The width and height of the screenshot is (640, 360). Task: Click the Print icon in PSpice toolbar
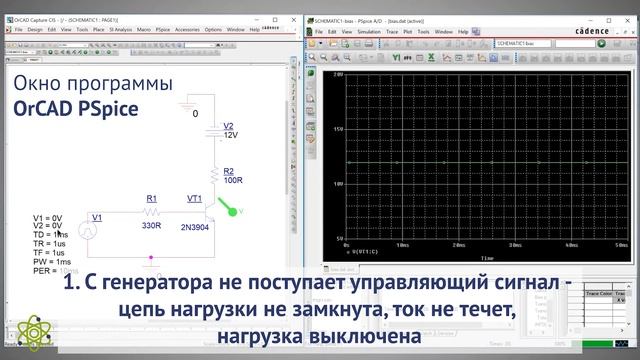[369, 44]
